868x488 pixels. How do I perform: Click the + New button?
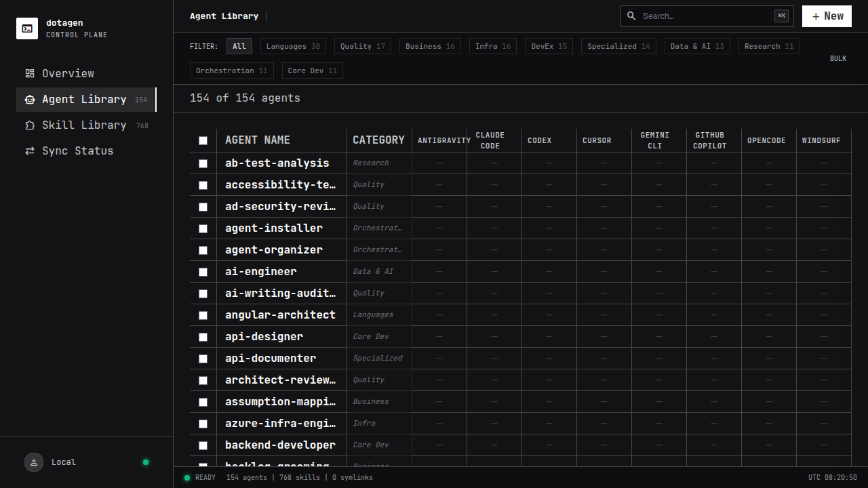coord(827,16)
